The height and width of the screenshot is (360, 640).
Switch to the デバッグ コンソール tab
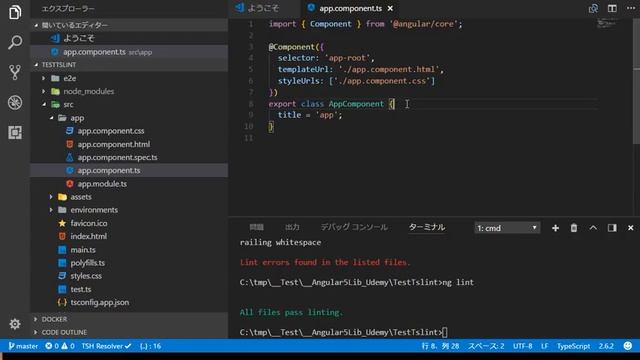pyautogui.click(x=354, y=227)
